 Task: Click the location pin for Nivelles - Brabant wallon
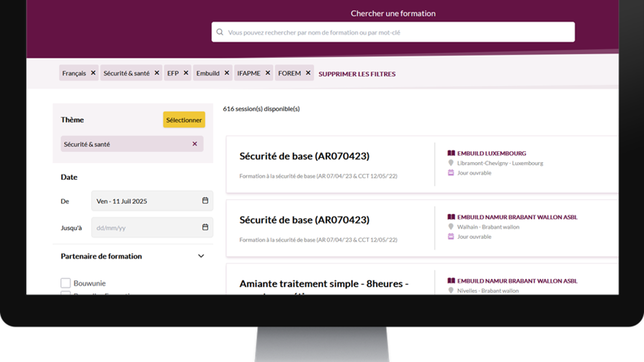(450, 291)
